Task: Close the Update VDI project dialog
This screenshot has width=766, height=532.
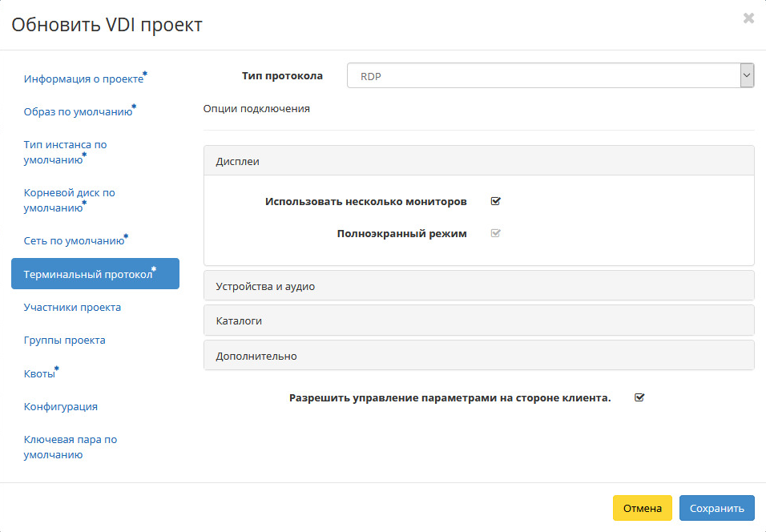Action: tap(748, 18)
